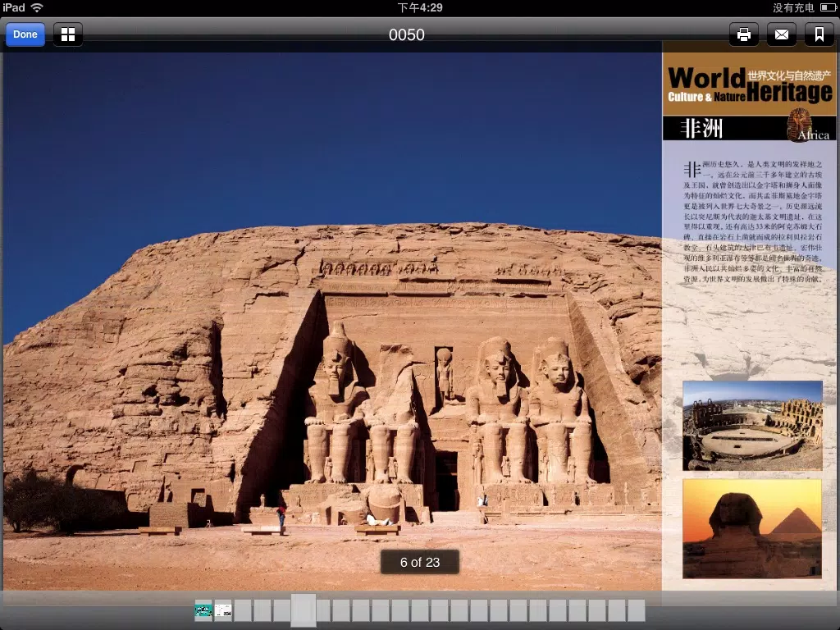Tap the 没有充电 charging status text
This screenshot has width=840, height=630.
point(793,7)
